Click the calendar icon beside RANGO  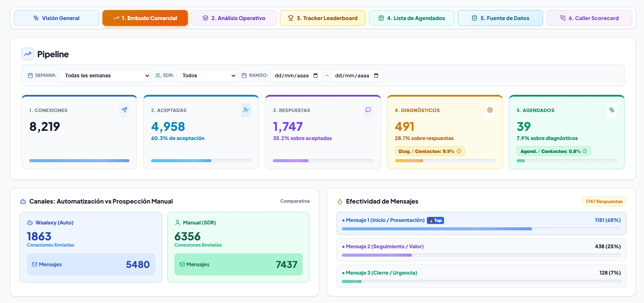[245, 76]
